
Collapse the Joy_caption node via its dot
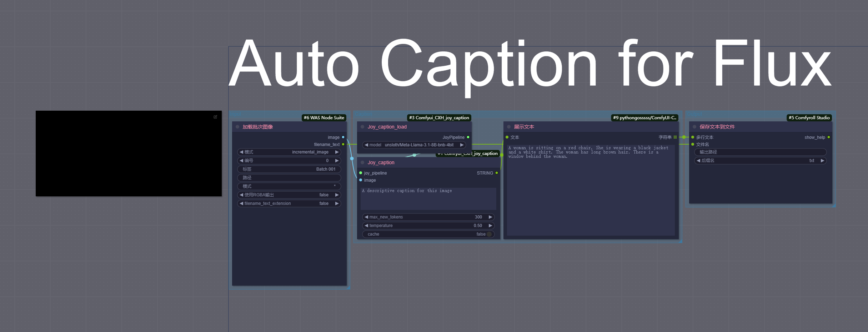tap(362, 162)
